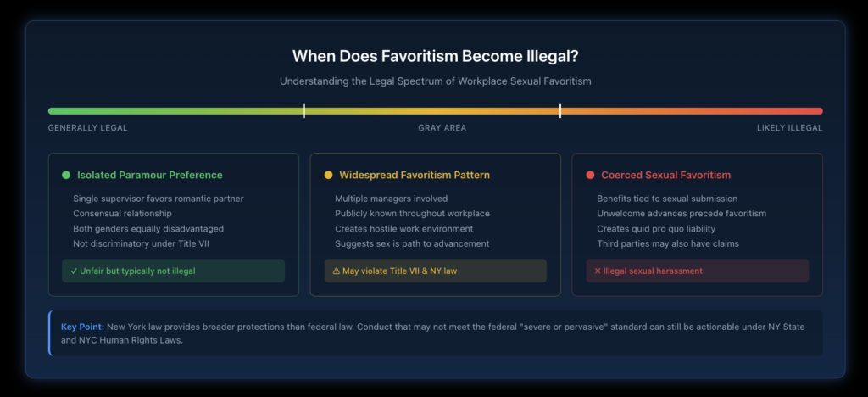Select the Isolated Paramour Preference heading
Screen dimensions: 868x397
150,176
